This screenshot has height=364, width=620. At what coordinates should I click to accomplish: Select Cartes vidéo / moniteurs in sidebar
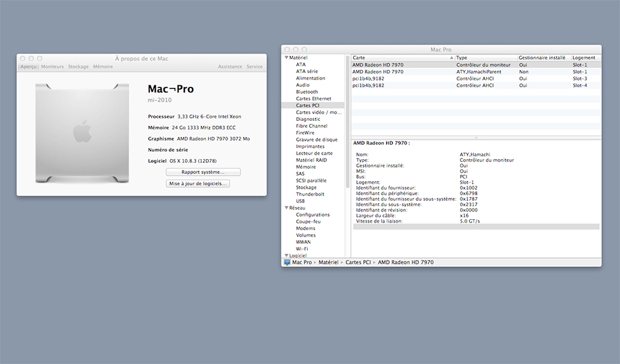pyautogui.click(x=319, y=112)
